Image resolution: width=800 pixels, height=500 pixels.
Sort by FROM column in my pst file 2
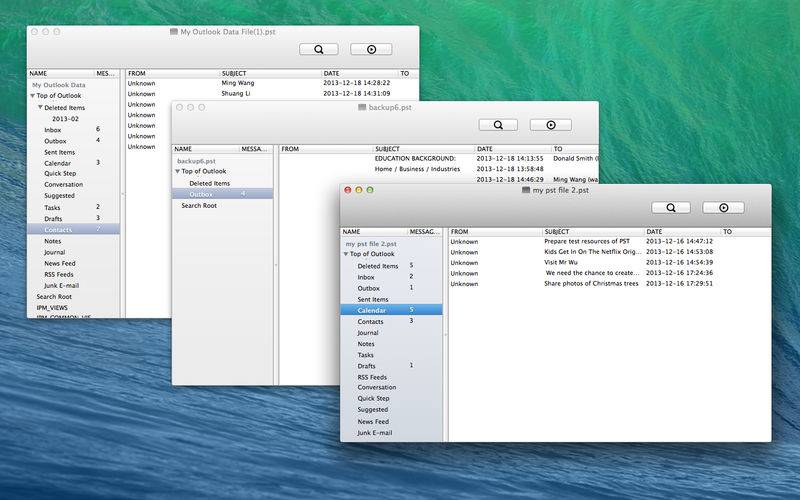coord(495,232)
